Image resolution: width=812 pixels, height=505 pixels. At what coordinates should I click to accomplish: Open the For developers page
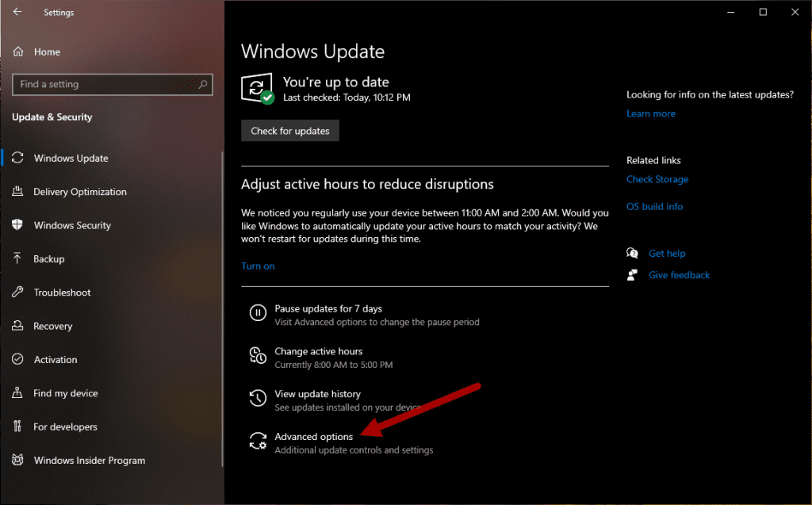[x=63, y=427]
